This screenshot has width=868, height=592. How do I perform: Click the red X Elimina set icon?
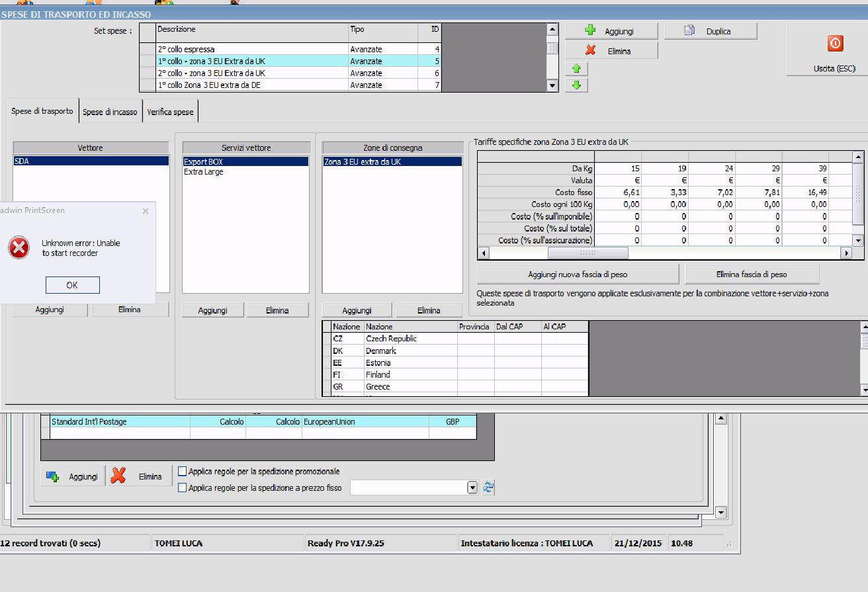tap(591, 51)
